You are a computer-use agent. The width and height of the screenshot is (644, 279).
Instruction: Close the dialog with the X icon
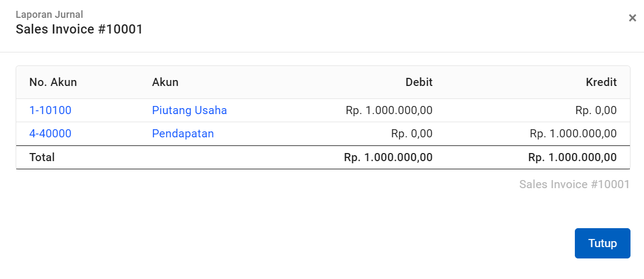click(x=633, y=18)
